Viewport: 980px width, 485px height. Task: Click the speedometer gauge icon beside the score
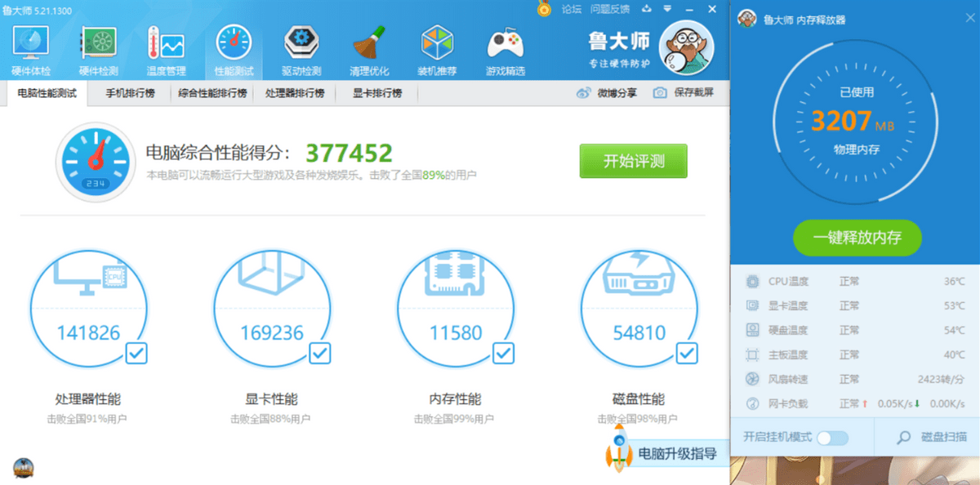click(96, 162)
